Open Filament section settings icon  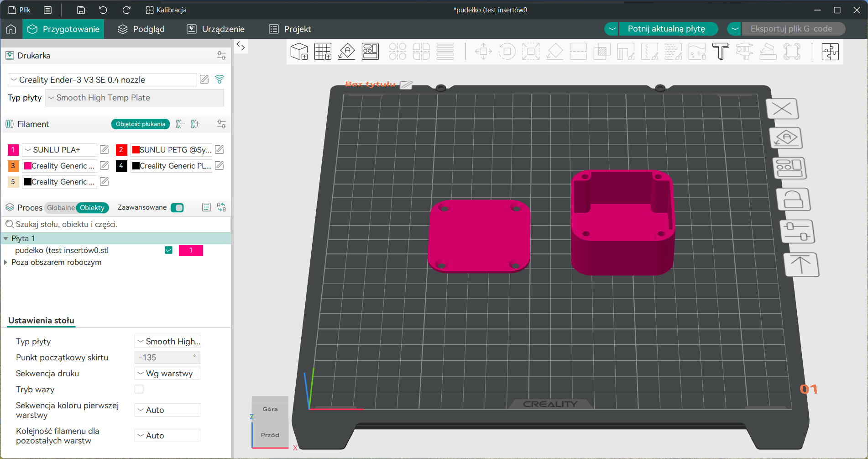point(221,124)
